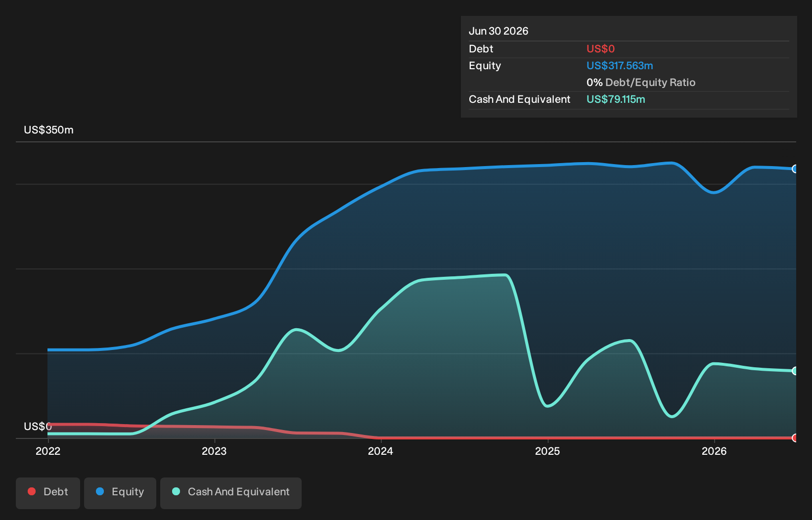Click the US$317.563m equity value
812x520 pixels.
620,66
